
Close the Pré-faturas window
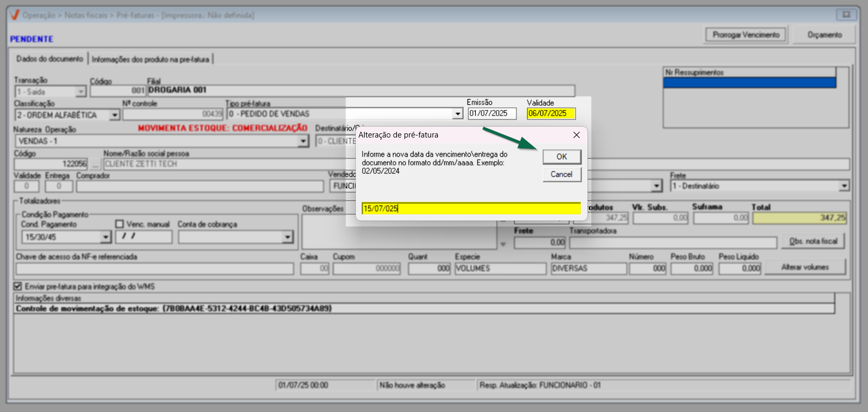[846, 15]
